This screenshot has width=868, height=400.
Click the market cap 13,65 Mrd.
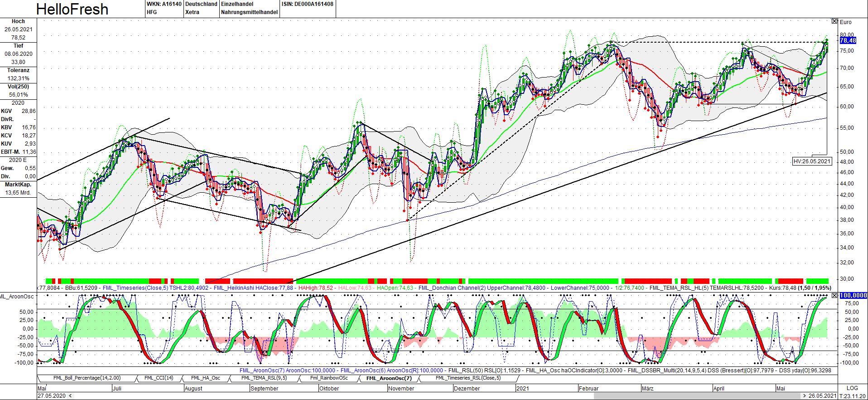[x=18, y=193]
